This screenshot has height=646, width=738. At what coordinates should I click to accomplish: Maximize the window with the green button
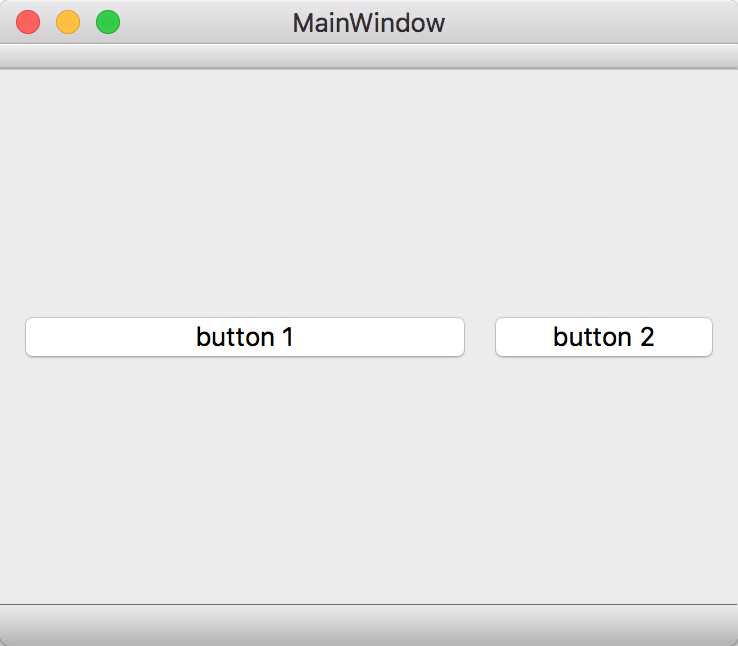[x=108, y=22]
